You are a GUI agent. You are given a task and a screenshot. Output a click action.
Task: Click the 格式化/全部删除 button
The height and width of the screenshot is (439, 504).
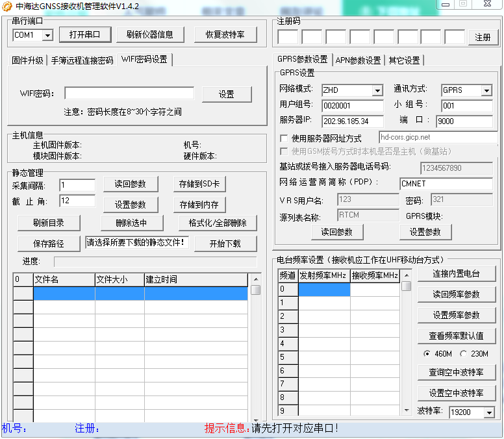click(x=218, y=223)
